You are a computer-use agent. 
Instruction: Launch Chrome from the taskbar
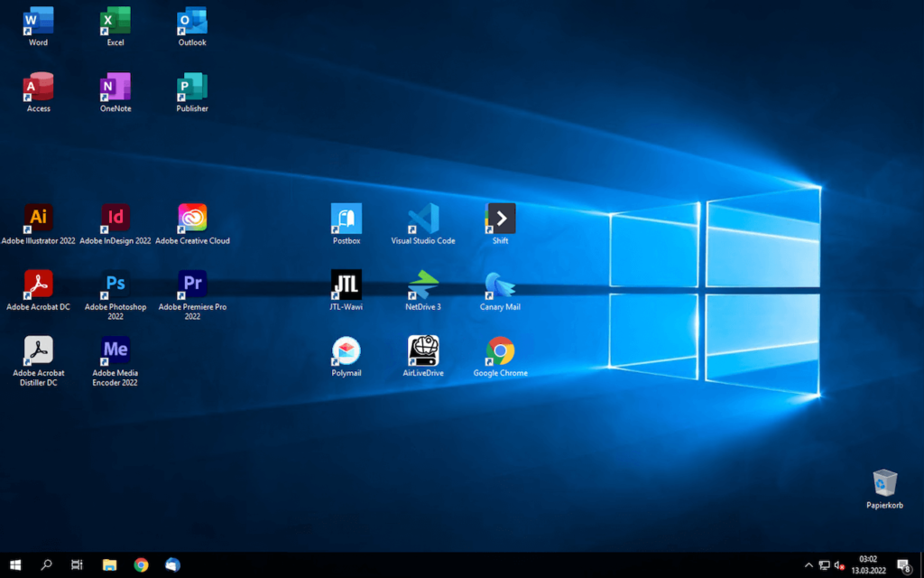tap(141, 565)
